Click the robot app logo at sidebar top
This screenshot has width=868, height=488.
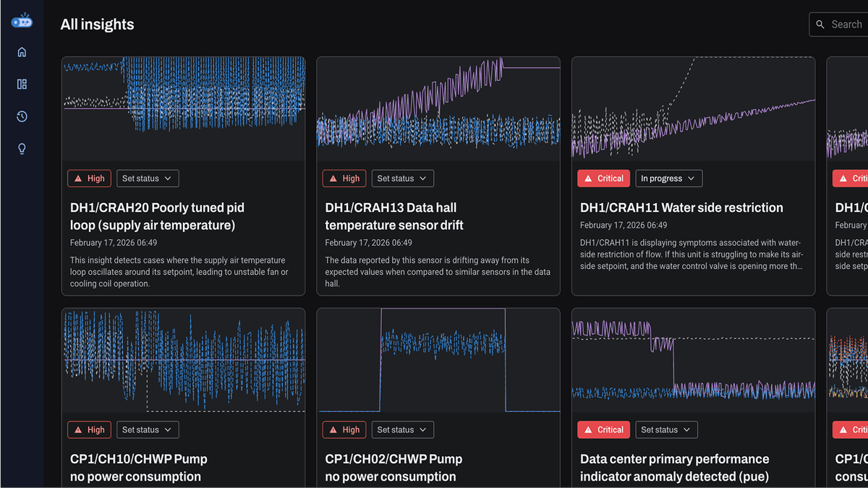click(21, 20)
